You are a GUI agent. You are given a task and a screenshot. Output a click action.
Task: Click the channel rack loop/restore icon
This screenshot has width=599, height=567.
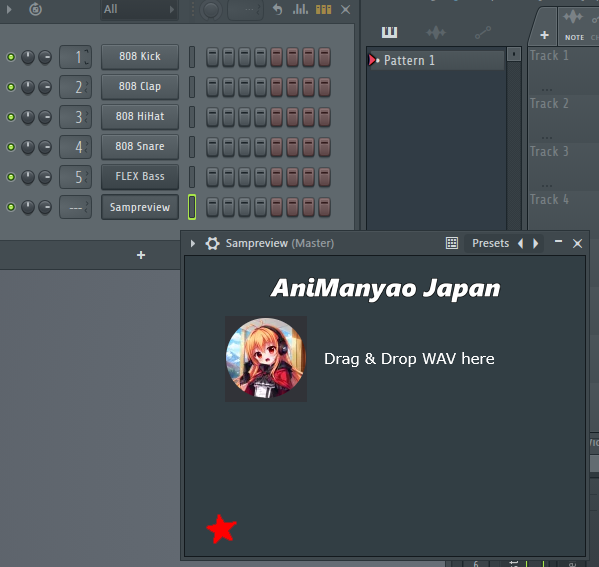pos(36,9)
